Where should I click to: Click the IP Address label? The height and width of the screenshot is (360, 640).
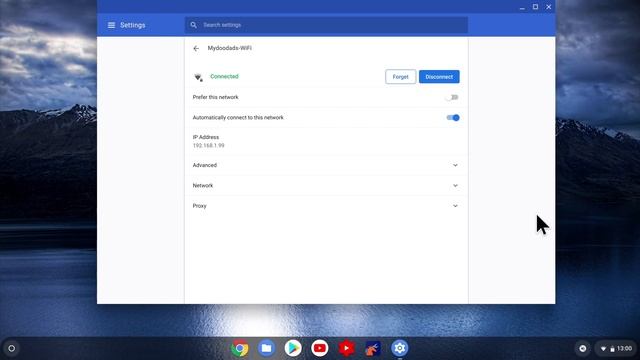tap(206, 137)
